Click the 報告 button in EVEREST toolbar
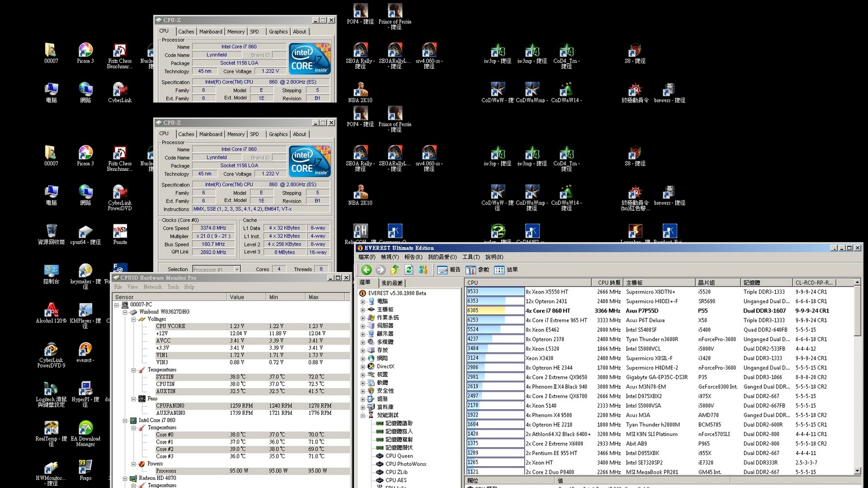 (449, 269)
